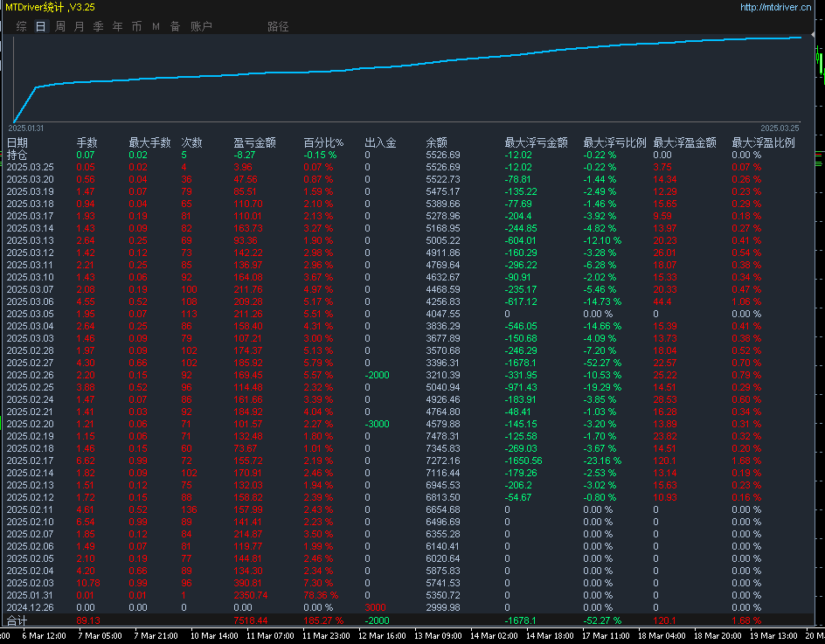Image resolution: width=825 pixels, height=644 pixels.
Task: Click the 日期 column header
Action: pos(17,142)
